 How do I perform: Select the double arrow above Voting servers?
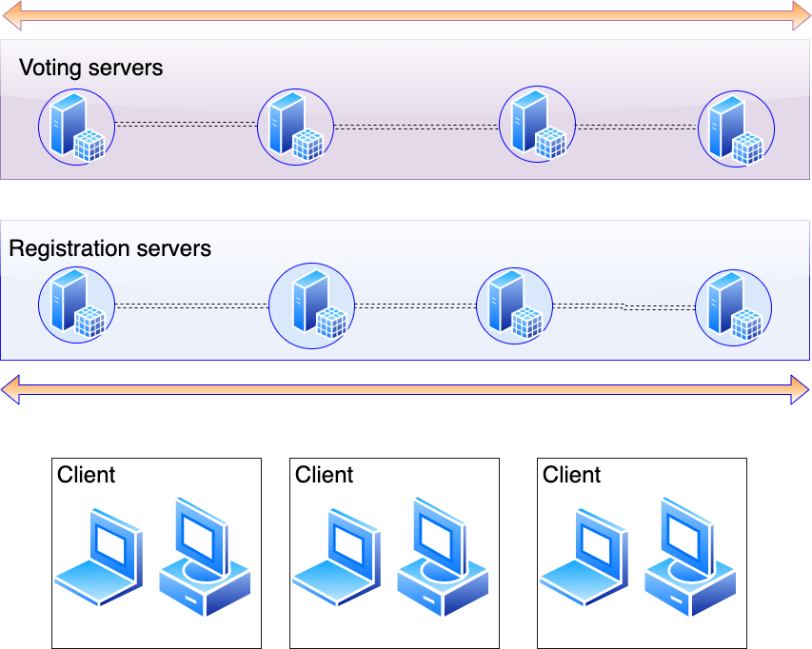[x=406, y=15]
